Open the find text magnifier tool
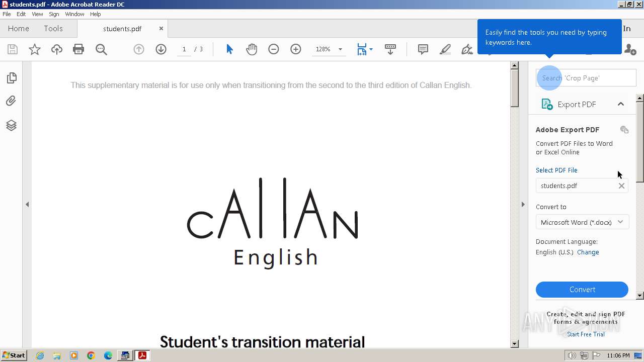644x362 pixels. point(101,49)
